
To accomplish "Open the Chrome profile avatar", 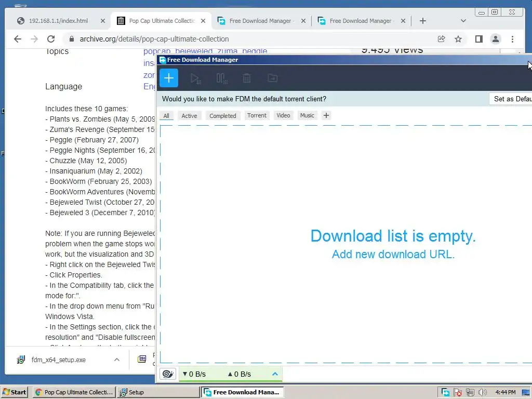I will click(496, 39).
